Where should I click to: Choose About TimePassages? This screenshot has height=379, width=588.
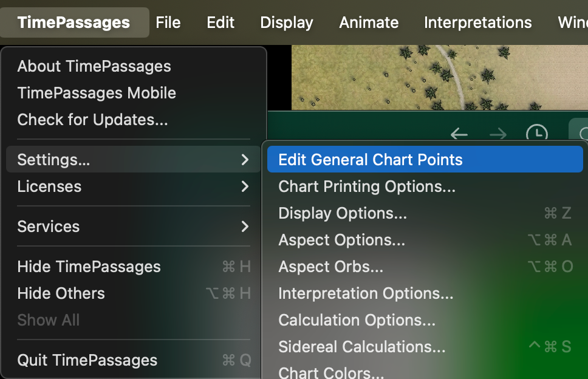tap(134, 66)
